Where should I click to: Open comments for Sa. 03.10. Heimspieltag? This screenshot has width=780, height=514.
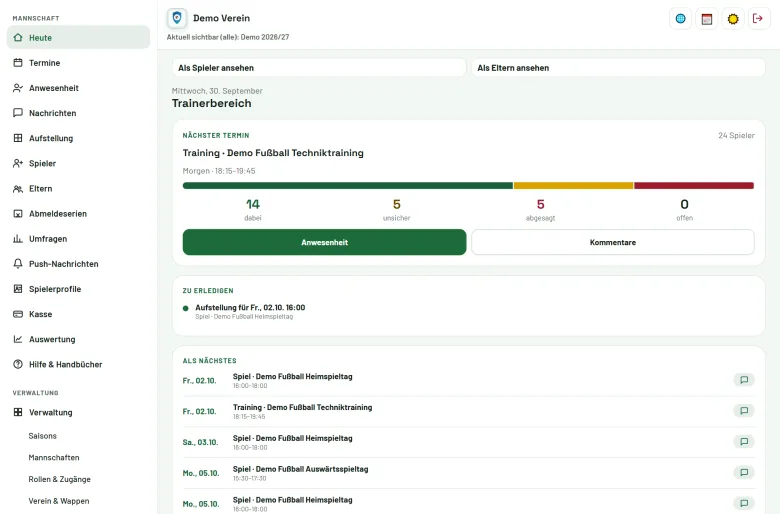744,442
